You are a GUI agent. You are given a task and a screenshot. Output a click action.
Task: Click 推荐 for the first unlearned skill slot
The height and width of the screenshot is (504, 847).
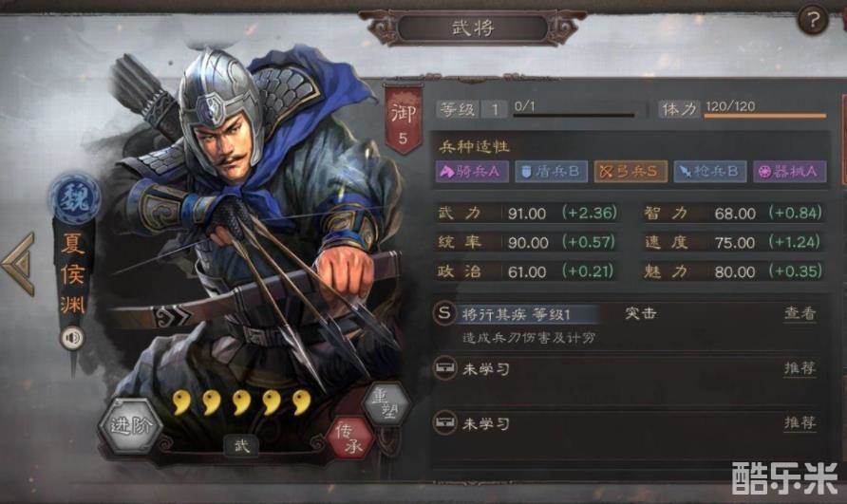click(x=800, y=368)
